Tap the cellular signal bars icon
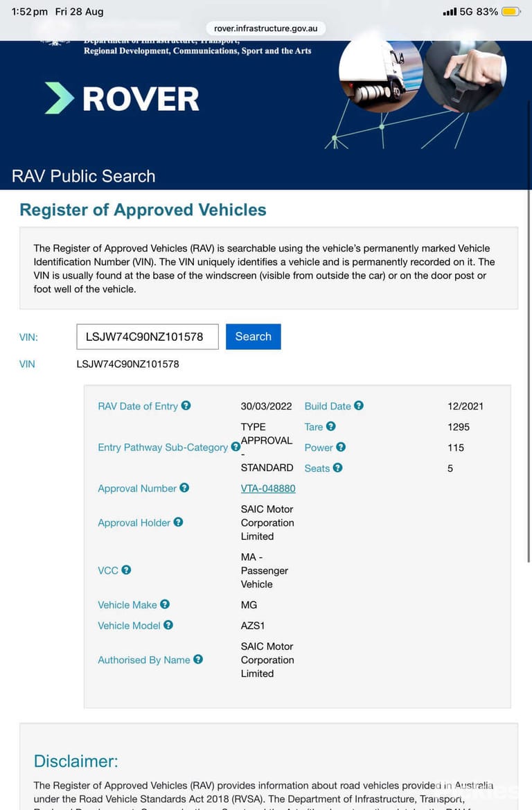This screenshot has height=810, width=532. (450, 11)
